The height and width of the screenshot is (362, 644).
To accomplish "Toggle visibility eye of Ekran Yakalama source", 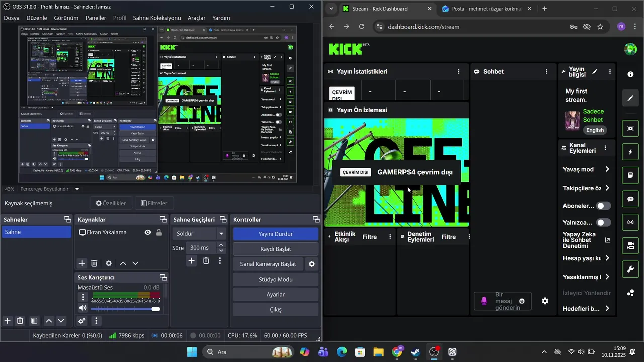I will point(148,232).
